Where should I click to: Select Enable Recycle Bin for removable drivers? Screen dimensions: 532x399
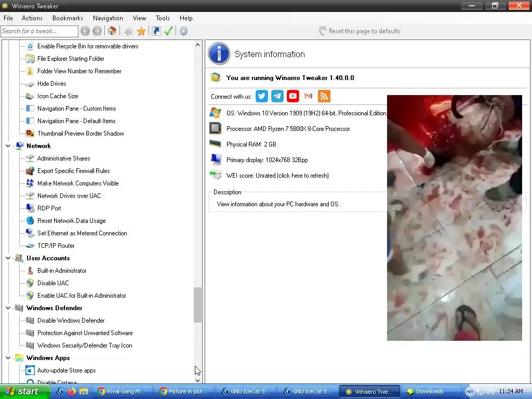click(87, 46)
